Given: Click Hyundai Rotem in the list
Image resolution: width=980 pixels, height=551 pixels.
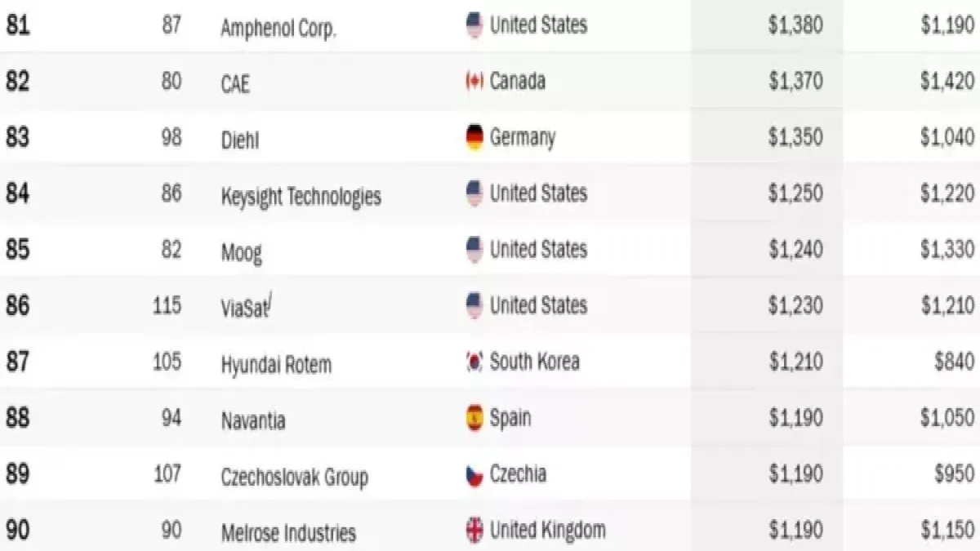Looking at the screenshot, I should tap(276, 364).
